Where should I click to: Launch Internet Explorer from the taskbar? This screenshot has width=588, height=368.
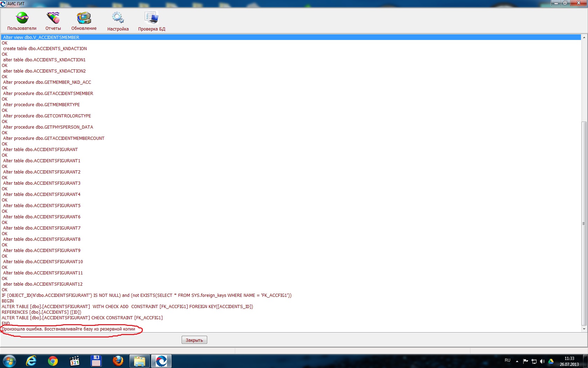click(x=31, y=361)
